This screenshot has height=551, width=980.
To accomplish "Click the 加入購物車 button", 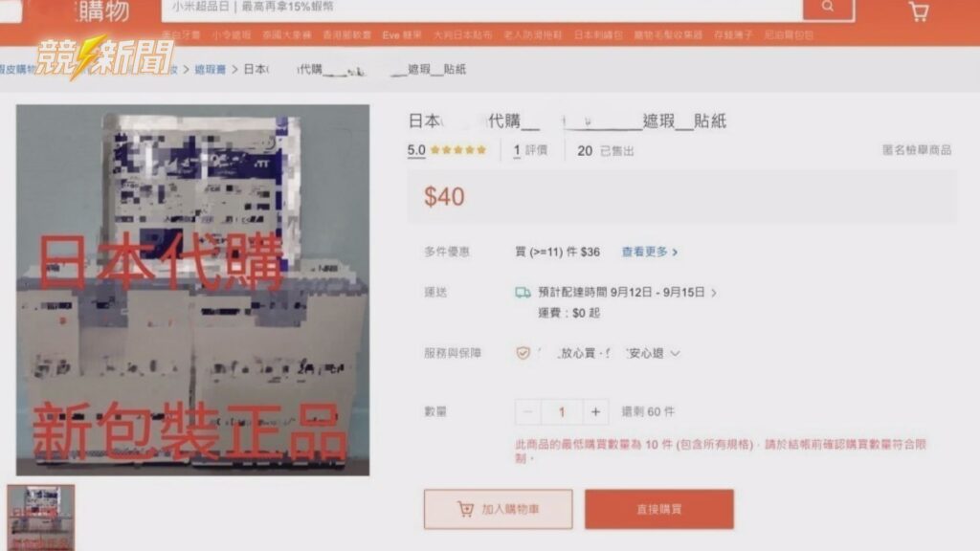I will pyautogui.click(x=498, y=509).
